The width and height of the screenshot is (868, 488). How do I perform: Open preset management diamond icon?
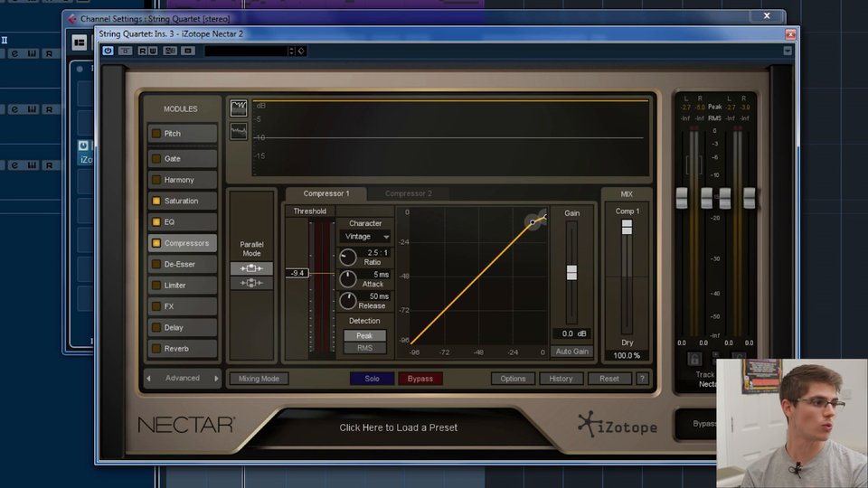click(x=301, y=51)
